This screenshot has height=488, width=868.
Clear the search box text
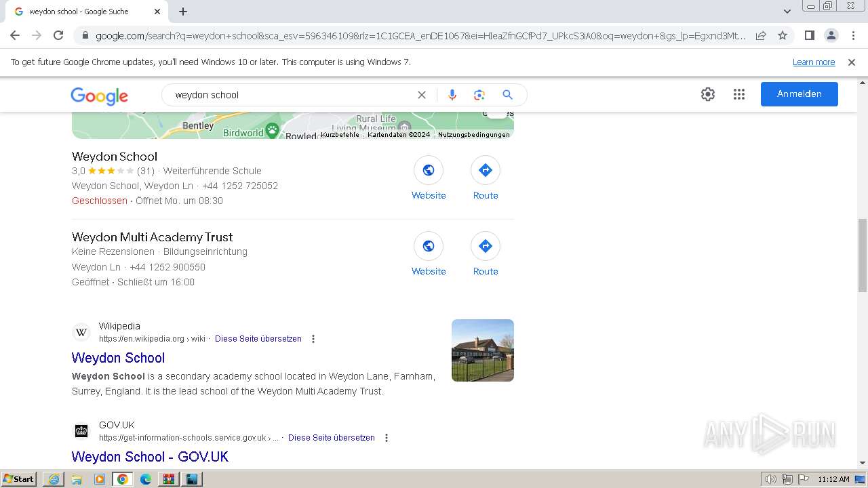tap(422, 95)
